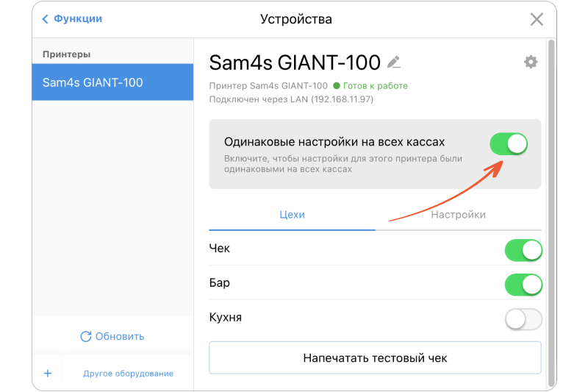Open printer settings via gear icon

[x=531, y=62]
